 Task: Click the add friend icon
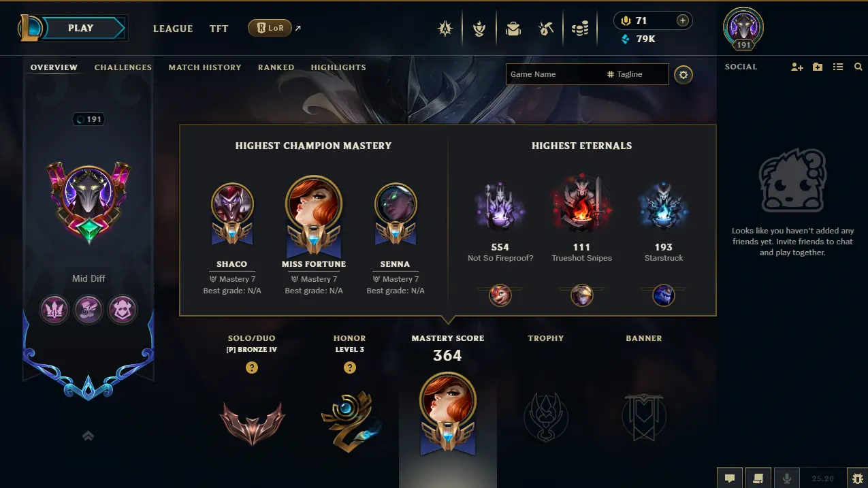797,67
